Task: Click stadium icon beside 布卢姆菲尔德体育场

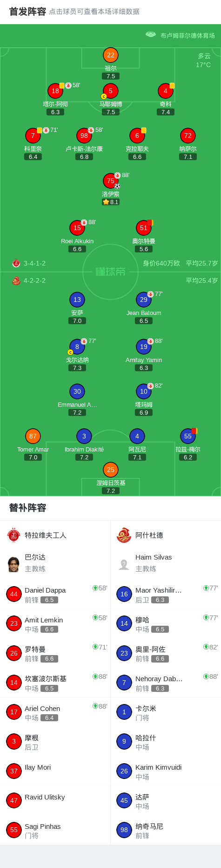Action: (151, 34)
